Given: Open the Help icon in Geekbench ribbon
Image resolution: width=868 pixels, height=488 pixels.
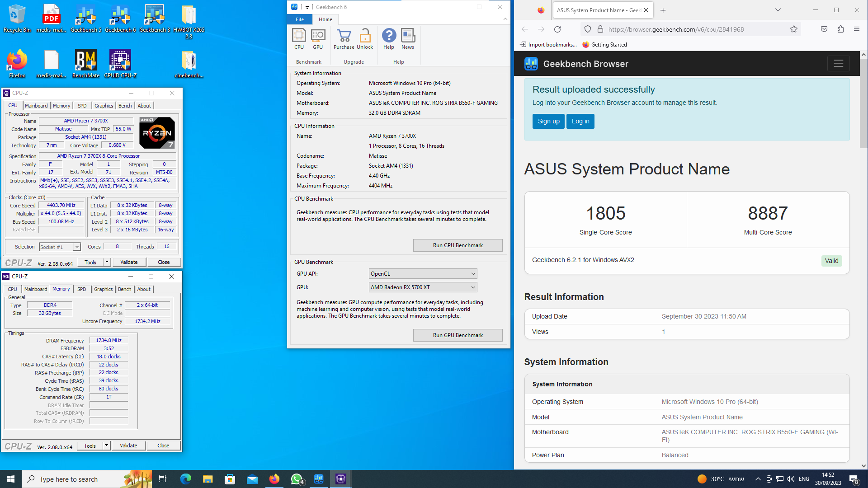Looking at the screenshot, I should click(389, 39).
